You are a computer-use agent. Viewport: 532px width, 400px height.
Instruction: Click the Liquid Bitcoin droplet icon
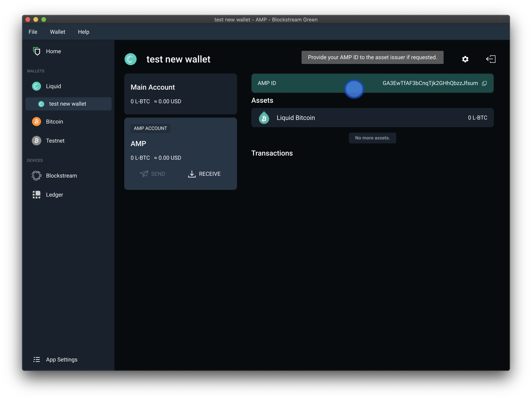point(264,118)
